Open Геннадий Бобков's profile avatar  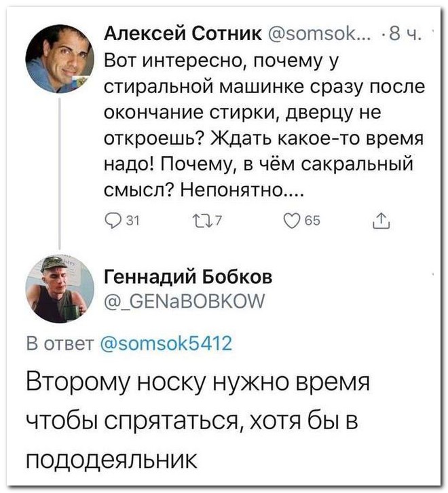pyautogui.click(x=60, y=287)
